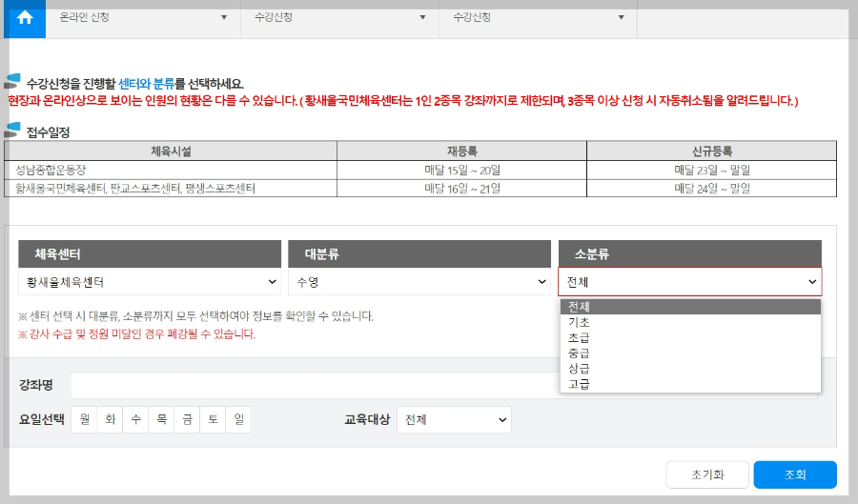
Task: Select the 매달 16일 ~ 21일 cell
Action: (461, 188)
